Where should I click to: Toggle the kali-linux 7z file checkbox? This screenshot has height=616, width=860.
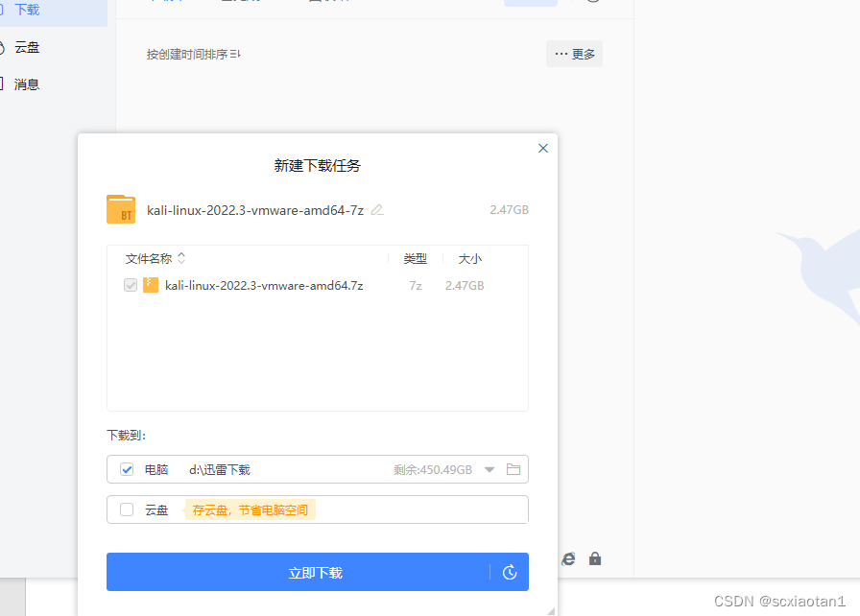pyautogui.click(x=131, y=285)
